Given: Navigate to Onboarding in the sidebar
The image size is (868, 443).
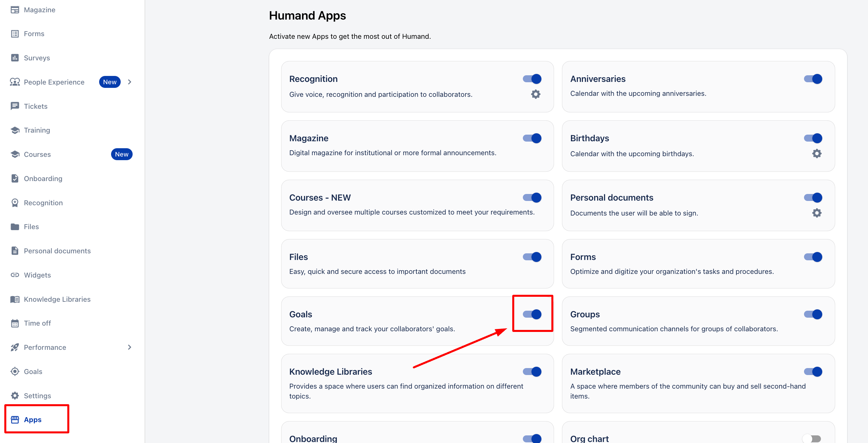Looking at the screenshot, I should pyautogui.click(x=43, y=178).
